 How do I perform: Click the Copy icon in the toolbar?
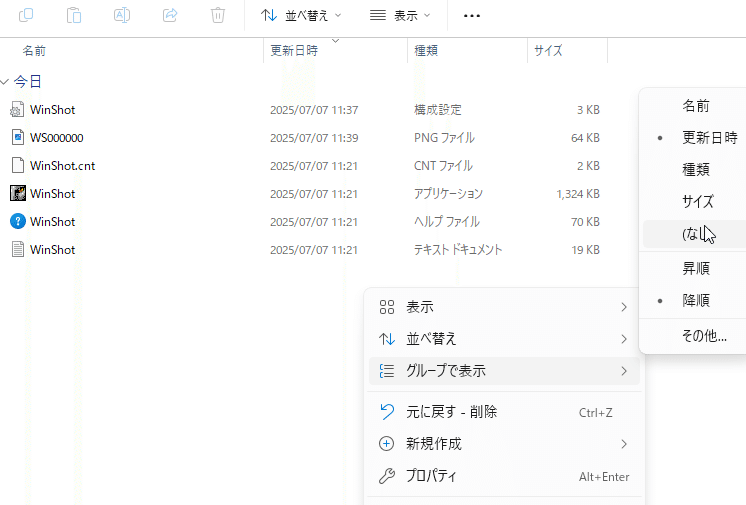26,15
